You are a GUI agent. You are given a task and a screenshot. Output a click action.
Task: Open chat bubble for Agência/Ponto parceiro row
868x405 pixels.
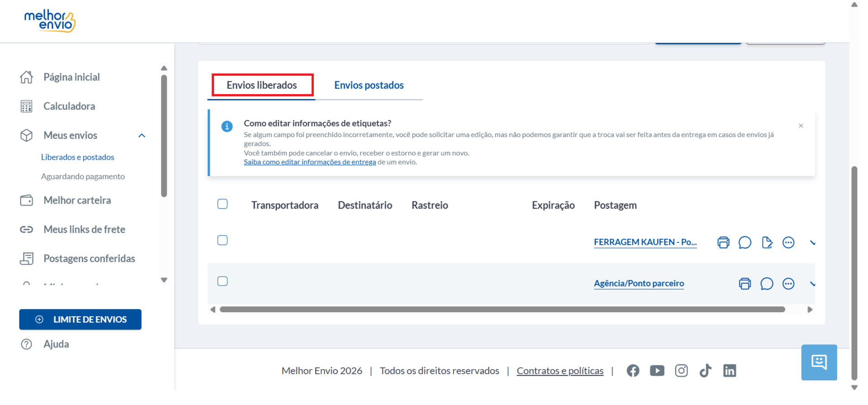pos(767,284)
